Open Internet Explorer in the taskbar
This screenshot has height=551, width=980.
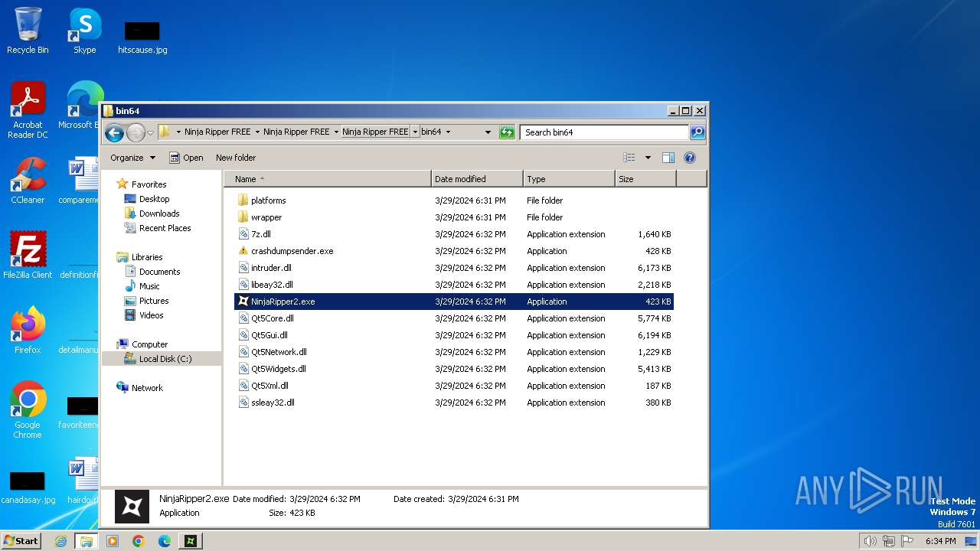60,541
